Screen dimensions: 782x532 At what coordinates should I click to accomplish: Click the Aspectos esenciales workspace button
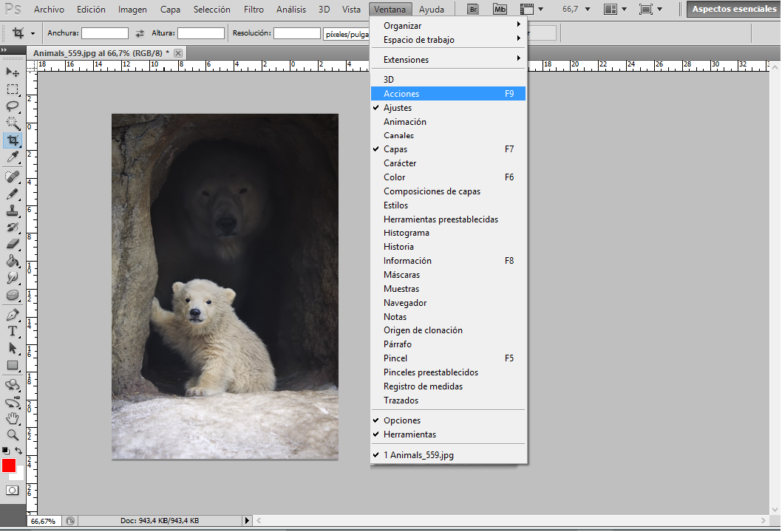point(734,9)
